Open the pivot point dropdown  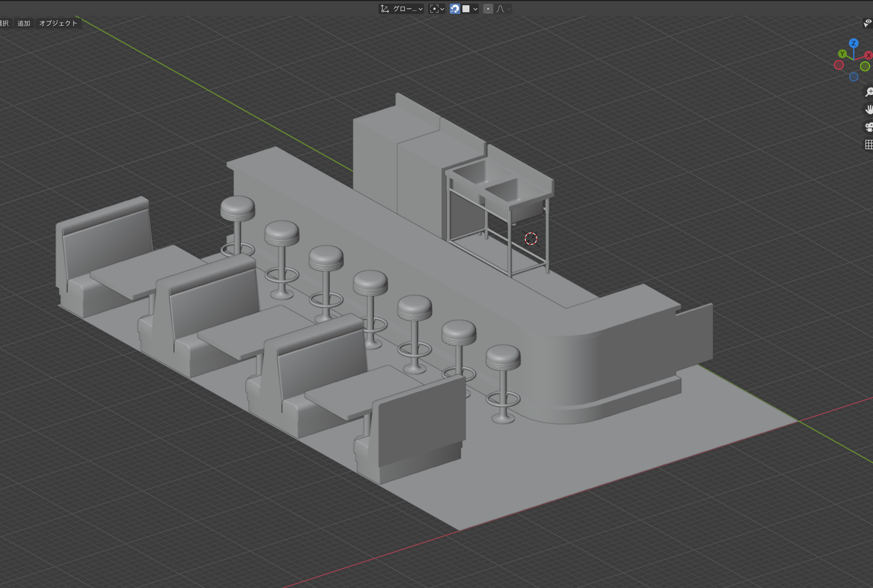coord(437,9)
